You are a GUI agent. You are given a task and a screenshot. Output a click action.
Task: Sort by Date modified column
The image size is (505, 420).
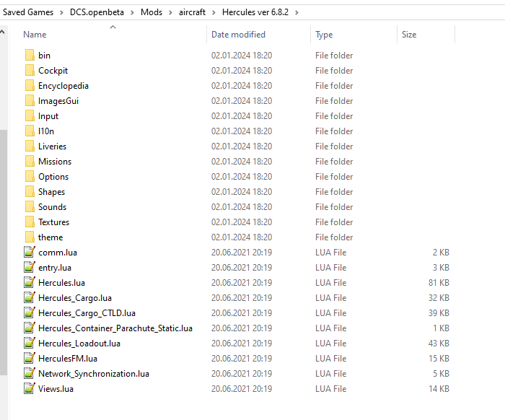tap(238, 35)
